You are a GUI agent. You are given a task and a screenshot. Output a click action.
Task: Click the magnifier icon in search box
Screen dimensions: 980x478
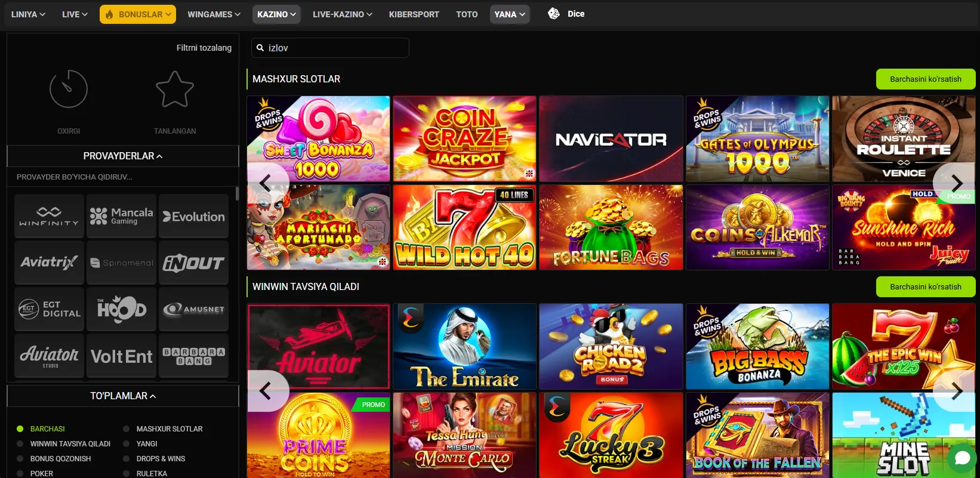pos(260,48)
